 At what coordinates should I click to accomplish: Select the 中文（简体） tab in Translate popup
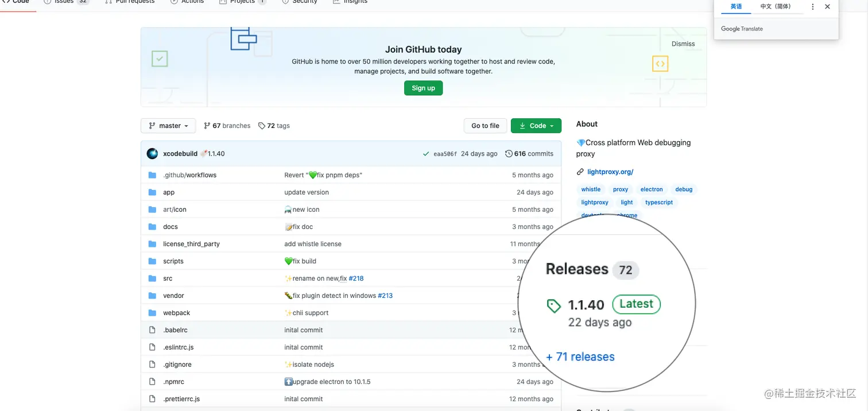(x=775, y=6)
